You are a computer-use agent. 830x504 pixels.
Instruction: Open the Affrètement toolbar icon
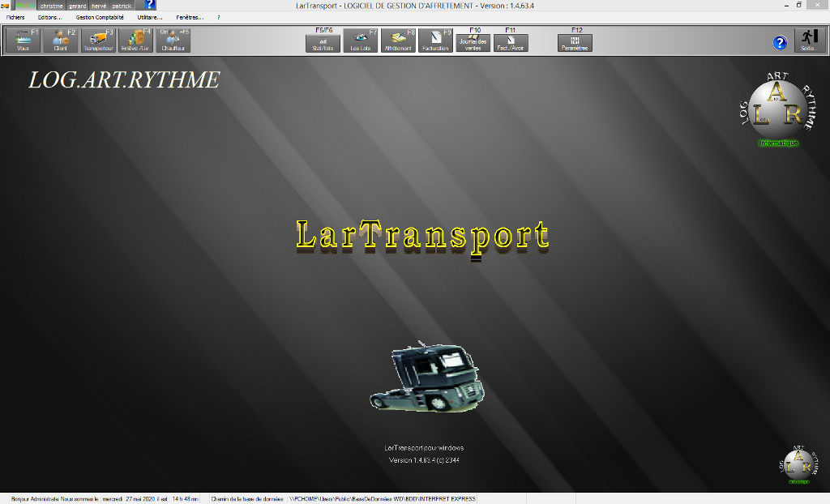coord(398,41)
